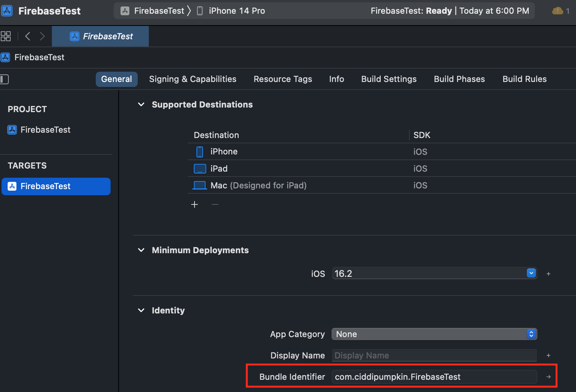Image resolution: width=576 pixels, height=392 pixels.
Task: Toggle the project and targets list sidebar icon
Action: [x=4, y=79]
